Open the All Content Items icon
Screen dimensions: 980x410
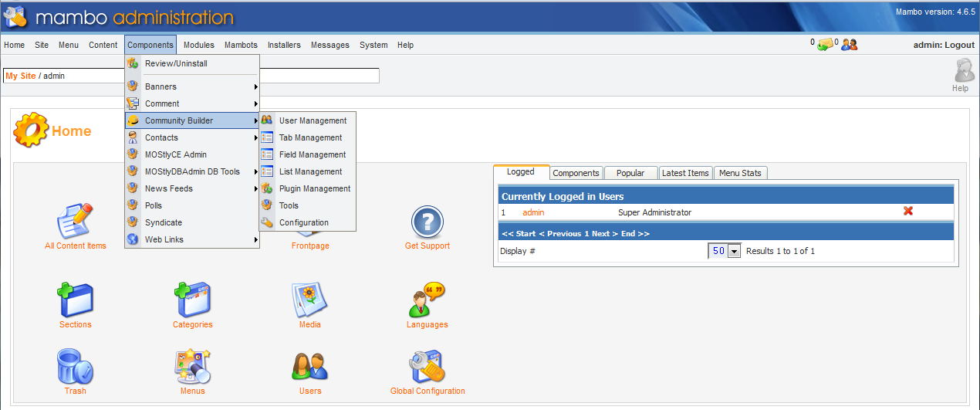click(x=75, y=221)
